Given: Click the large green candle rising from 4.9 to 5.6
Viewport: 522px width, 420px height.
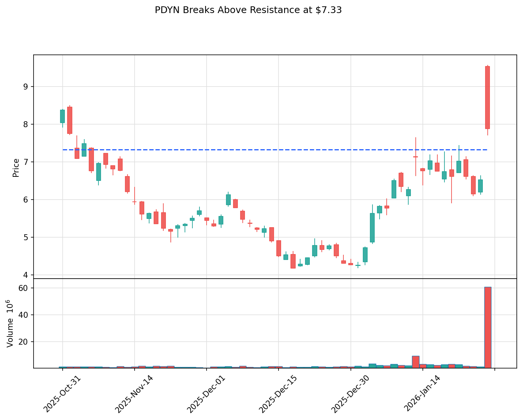Looking at the screenshot, I should (x=372, y=228).
